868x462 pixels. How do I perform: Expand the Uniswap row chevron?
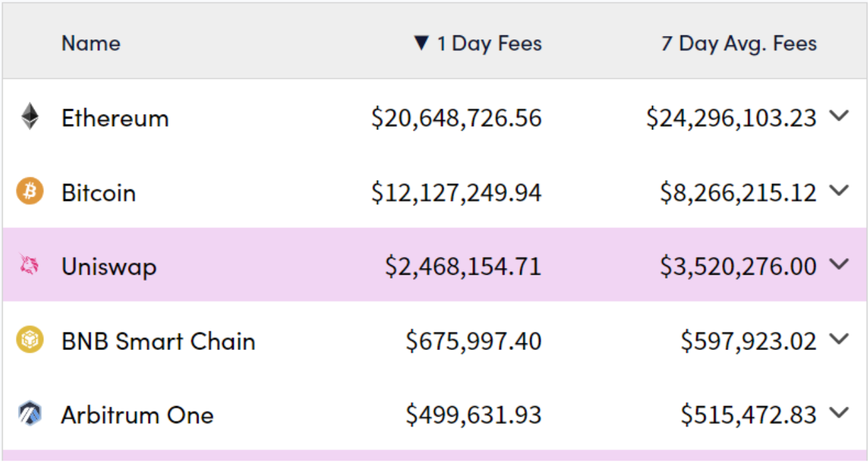(839, 265)
